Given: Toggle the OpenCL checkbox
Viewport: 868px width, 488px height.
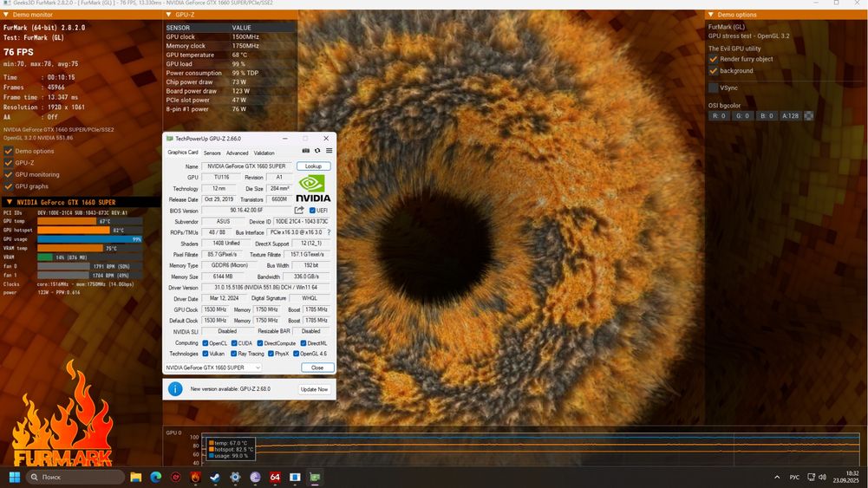Looking at the screenshot, I should pyautogui.click(x=206, y=343).
